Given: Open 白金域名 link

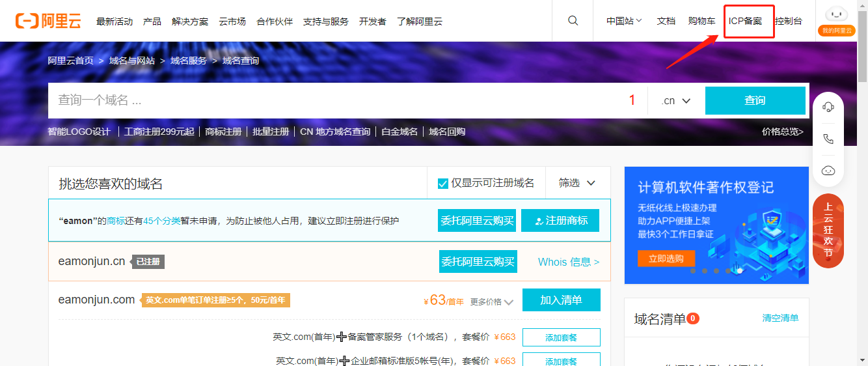Looking at the screenshot, I should pos(400,132).
